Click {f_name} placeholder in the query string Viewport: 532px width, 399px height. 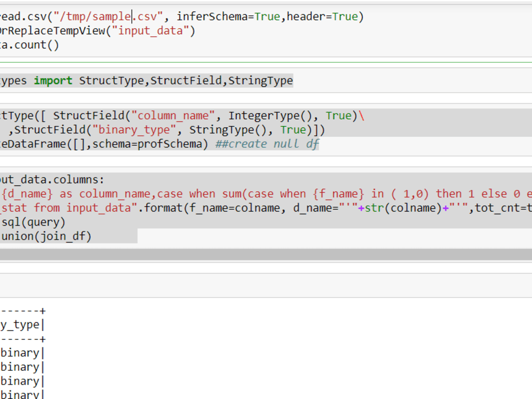338,194
